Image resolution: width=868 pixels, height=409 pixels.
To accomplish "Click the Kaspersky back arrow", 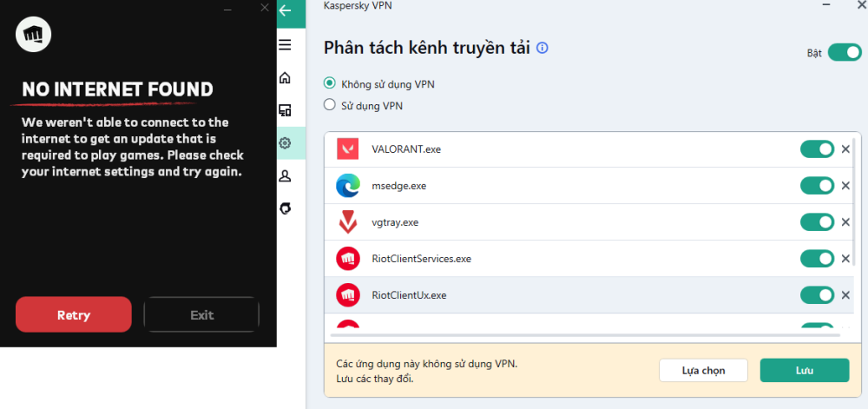I will click(285, 10).
